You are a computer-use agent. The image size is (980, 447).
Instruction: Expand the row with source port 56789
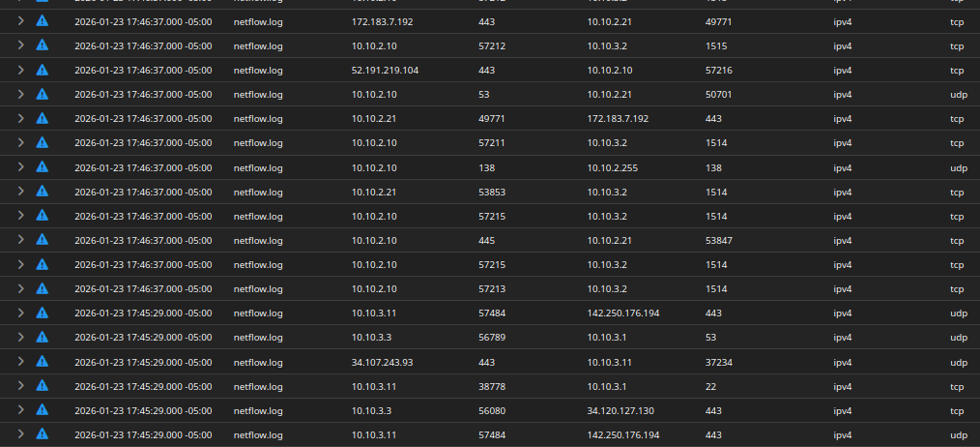tap(20, 337)
